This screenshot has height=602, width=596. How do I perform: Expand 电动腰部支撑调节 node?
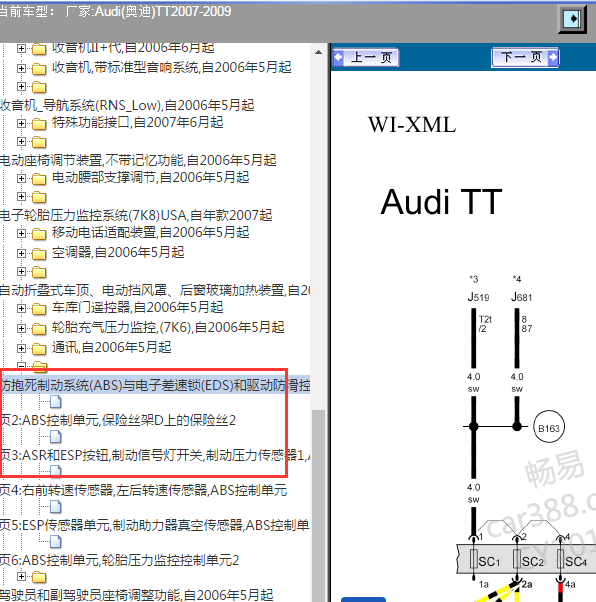point(22,179)
